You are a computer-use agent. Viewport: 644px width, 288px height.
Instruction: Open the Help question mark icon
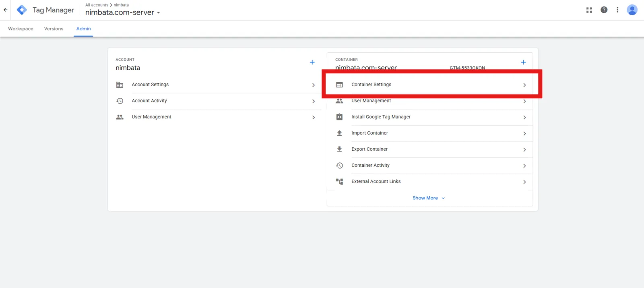(x=604, y=10)
